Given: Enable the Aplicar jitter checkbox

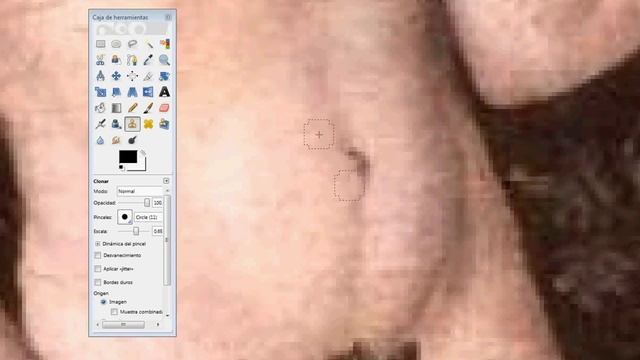Looking at the screenshot, I should tap(98, 269).
